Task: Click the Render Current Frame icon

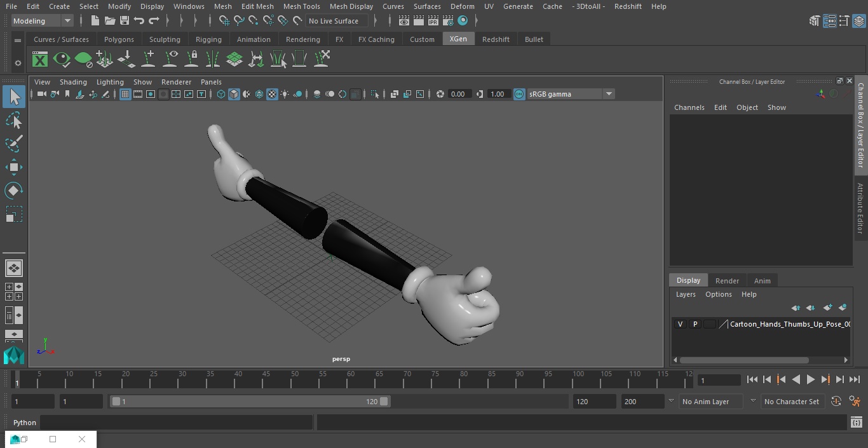Action: pos(419,21)
